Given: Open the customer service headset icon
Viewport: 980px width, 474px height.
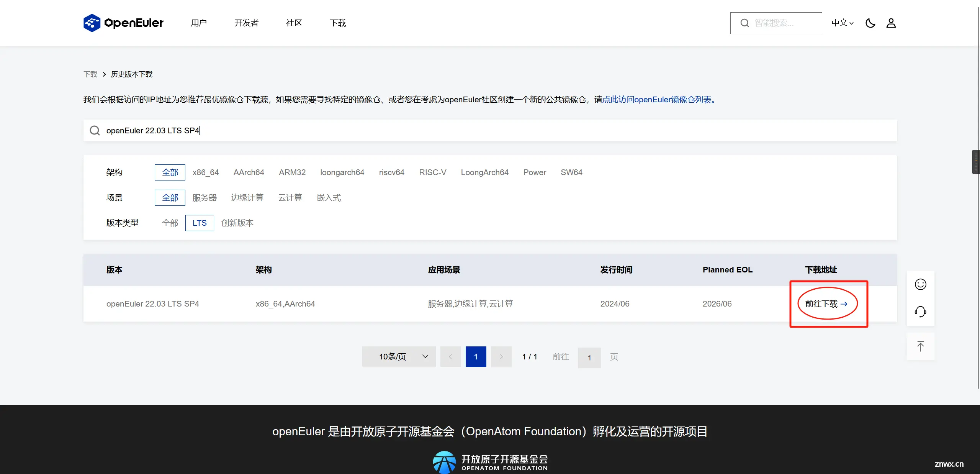Looking at the screenshot, I should (x=920, y=312).
